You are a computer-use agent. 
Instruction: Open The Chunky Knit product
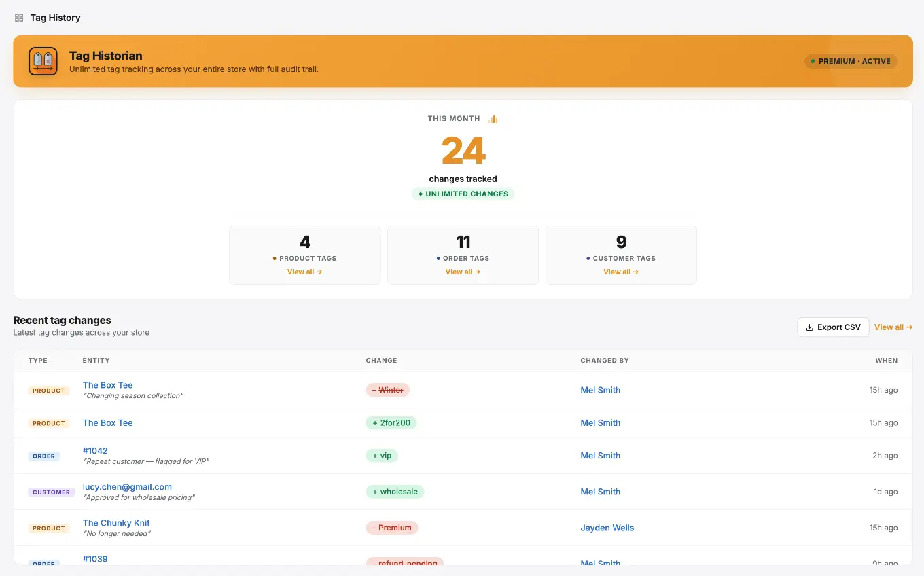116,523
